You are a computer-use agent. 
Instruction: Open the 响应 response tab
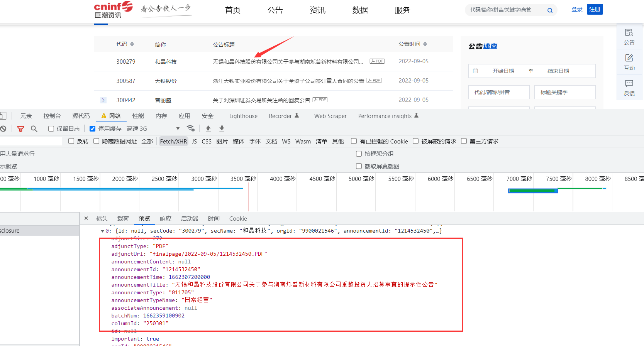(x=166, y=218)
